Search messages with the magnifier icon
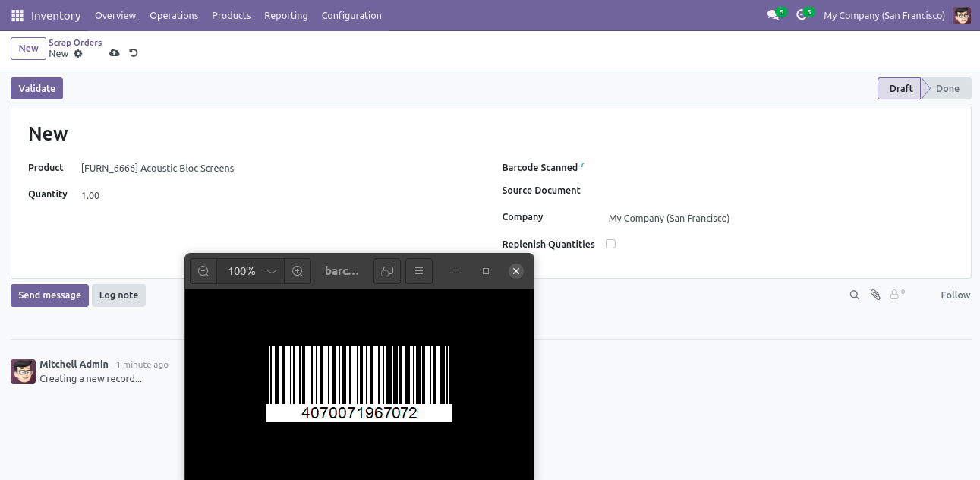 (x=855, y=295)
